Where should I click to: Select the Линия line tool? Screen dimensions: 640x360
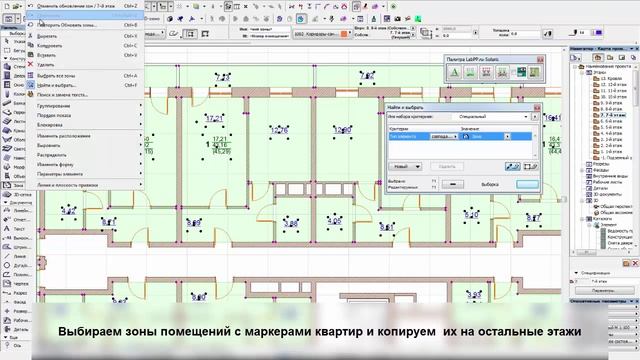coord(16,256)
